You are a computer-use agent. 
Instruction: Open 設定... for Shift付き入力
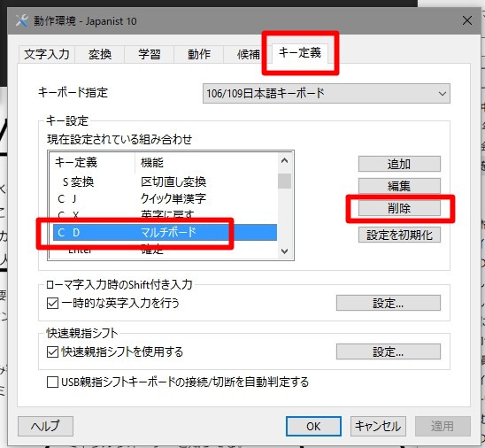coord(389,303)
